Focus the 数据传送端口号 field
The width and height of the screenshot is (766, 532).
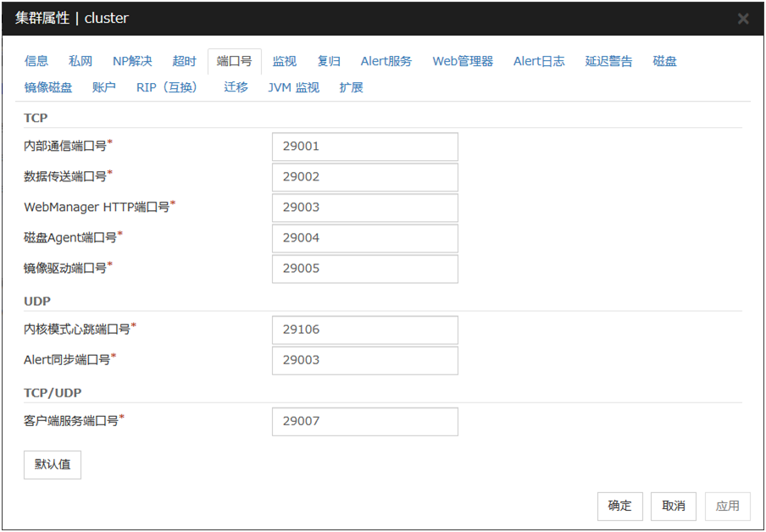[x=364, y=177]
